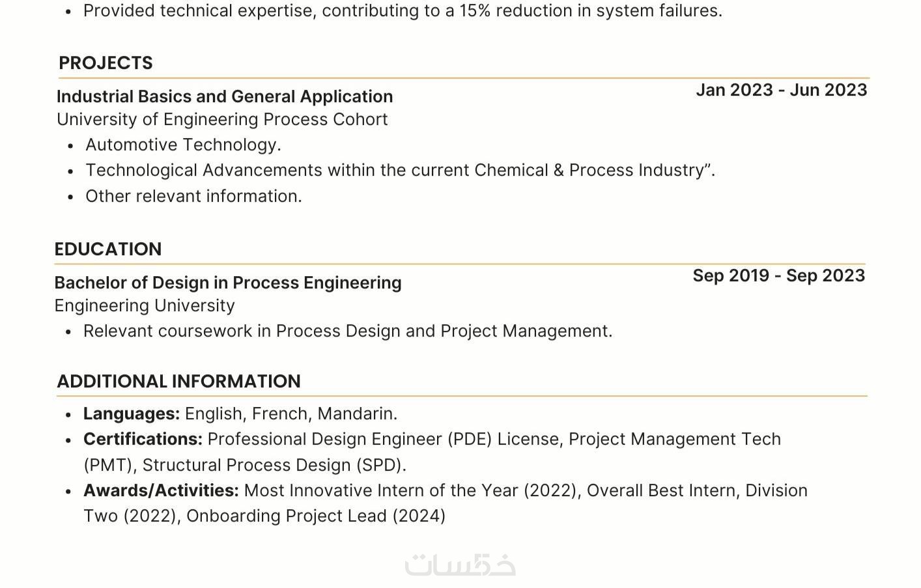Click the EDUCATION section heading
Screen dimensions: 921x588
coord(108,249)
